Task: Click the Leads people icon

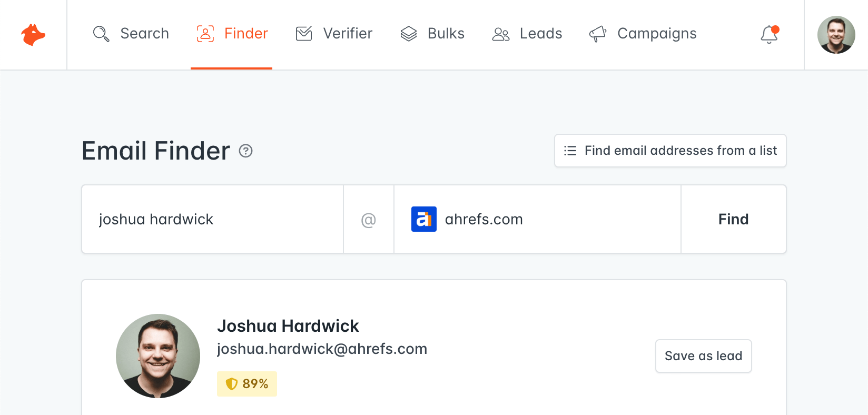Action: pos(500,34)
